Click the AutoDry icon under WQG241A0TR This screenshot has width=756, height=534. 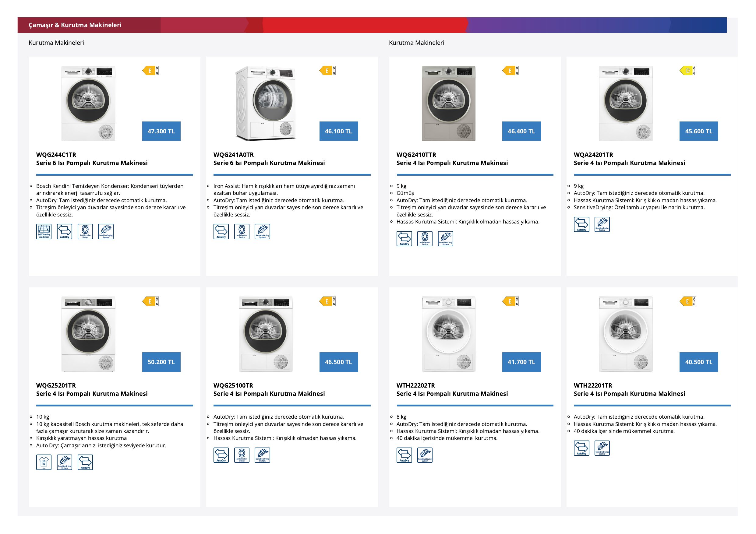pyautogui.click(x=221, y=231)
